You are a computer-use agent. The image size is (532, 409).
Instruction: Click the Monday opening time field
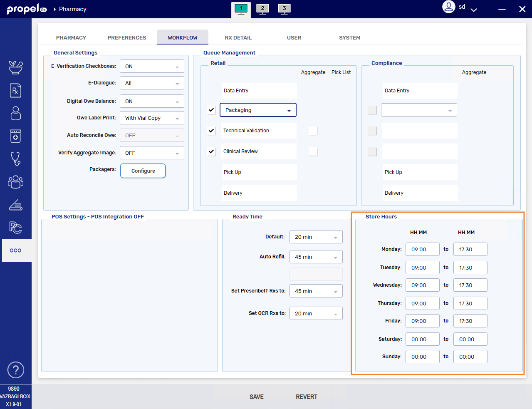pyautogui.click(x=422, y=250)
